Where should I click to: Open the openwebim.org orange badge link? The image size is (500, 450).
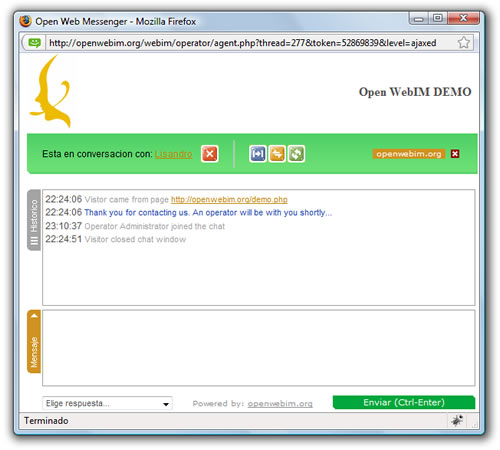click(x=409, y=154)
